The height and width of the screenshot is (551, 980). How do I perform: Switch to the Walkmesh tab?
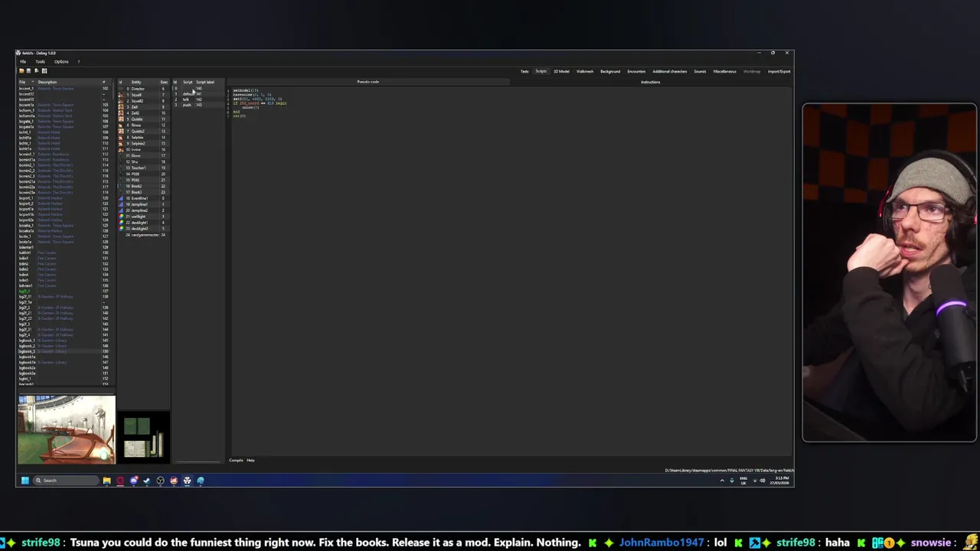(585, 71)
